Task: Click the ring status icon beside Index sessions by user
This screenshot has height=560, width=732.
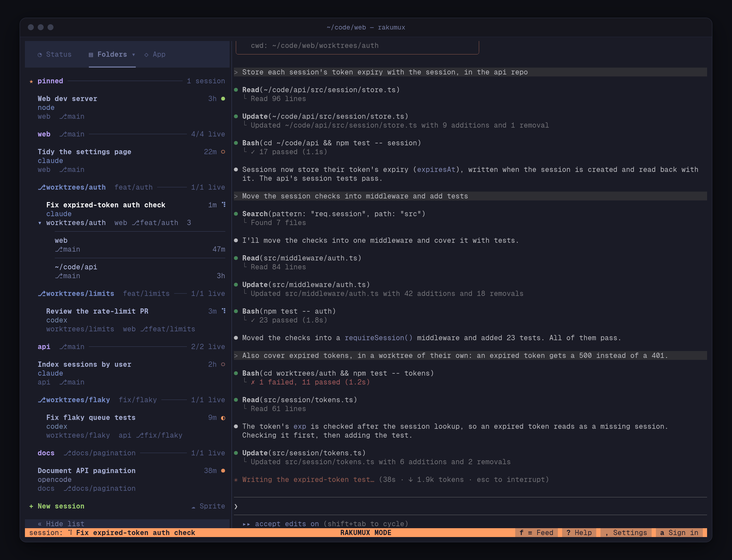Action: click(223, 364)
